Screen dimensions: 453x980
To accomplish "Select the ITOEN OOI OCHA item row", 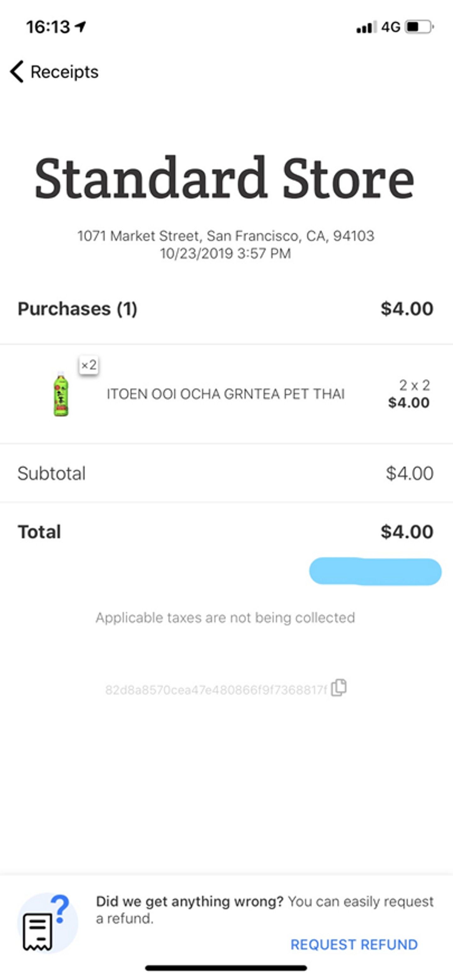I will [x=225, y=394].
